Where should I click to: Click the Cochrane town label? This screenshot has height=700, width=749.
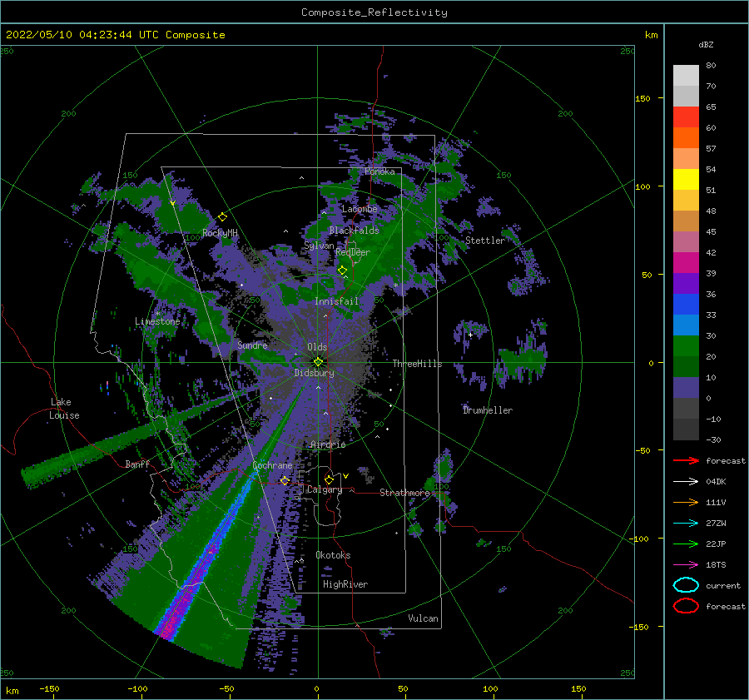(x=272, y=465)
